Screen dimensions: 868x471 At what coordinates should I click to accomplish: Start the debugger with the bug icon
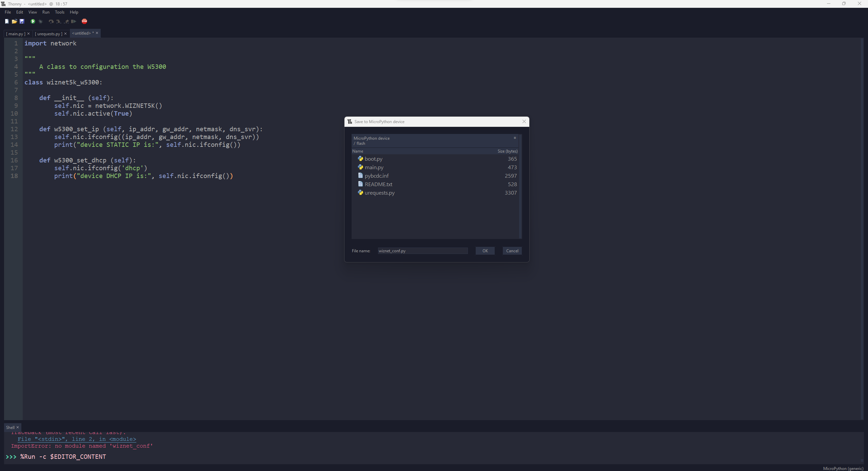[x=40, y=21]
